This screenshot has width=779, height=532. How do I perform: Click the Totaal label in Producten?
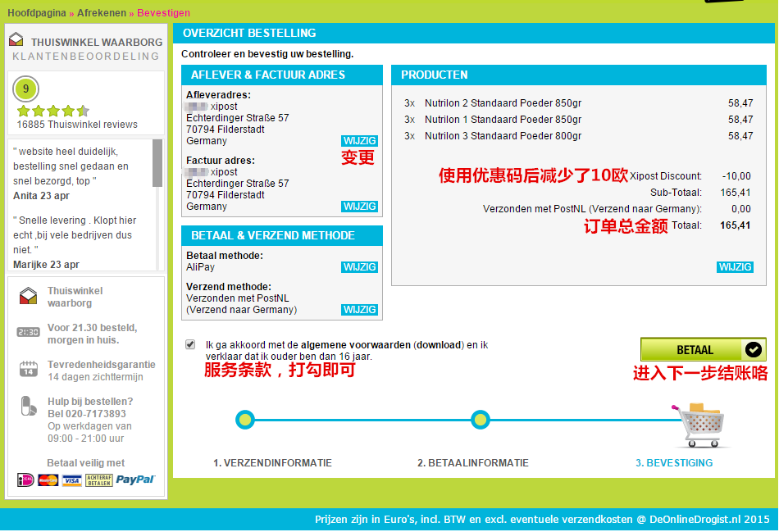coord(686,225)
